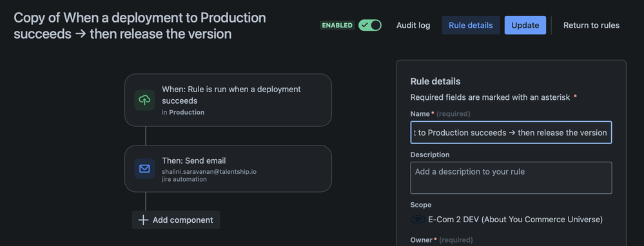Click the Owner field label
644x246 pixels.
point(422,240)
